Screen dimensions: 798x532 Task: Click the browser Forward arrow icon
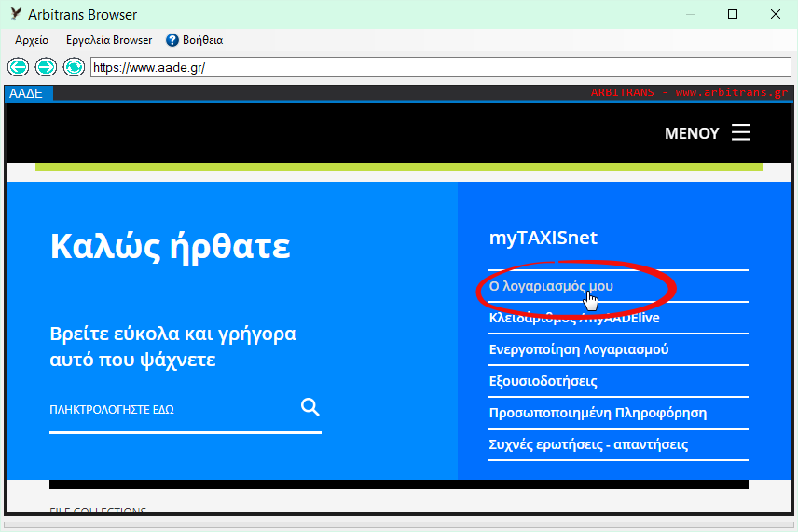point(46,67)
